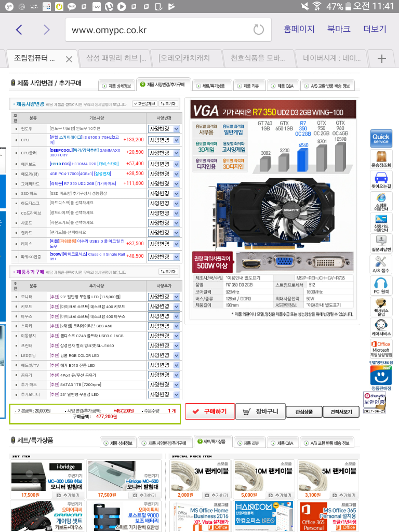
Task: Switch to the 네이버시계 browser tab
Action: 331,58
